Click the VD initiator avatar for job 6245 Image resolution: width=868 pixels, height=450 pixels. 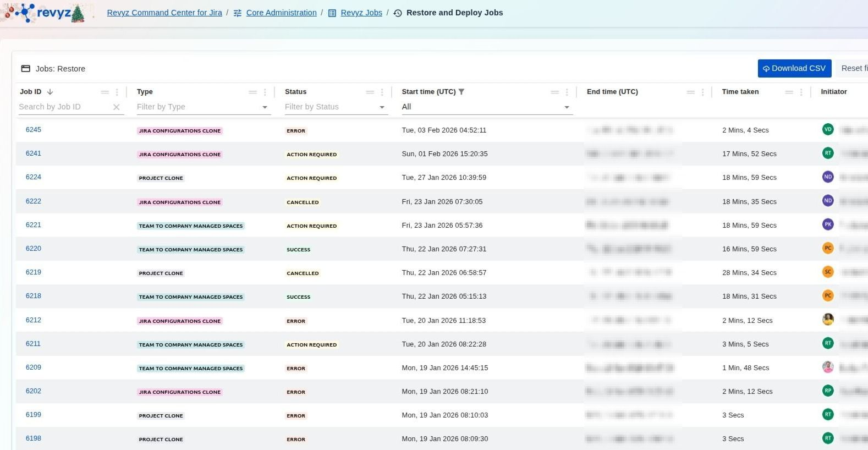coord(827,130)
